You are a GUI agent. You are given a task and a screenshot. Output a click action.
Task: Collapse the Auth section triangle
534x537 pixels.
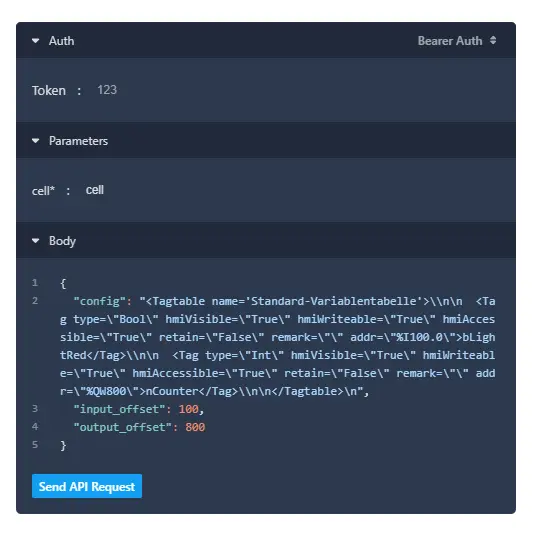35,41
